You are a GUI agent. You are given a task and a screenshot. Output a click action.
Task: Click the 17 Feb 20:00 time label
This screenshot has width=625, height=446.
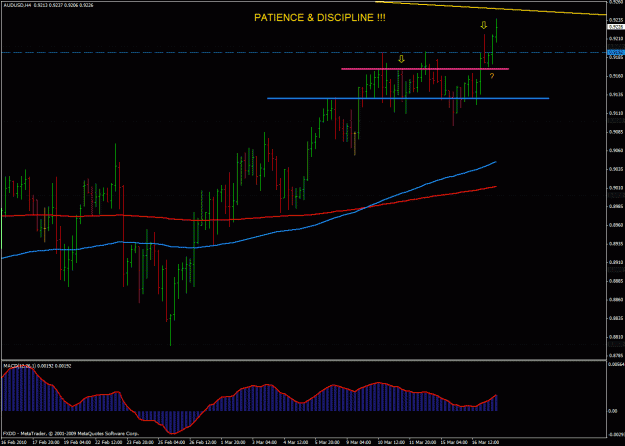coord(45,442)
